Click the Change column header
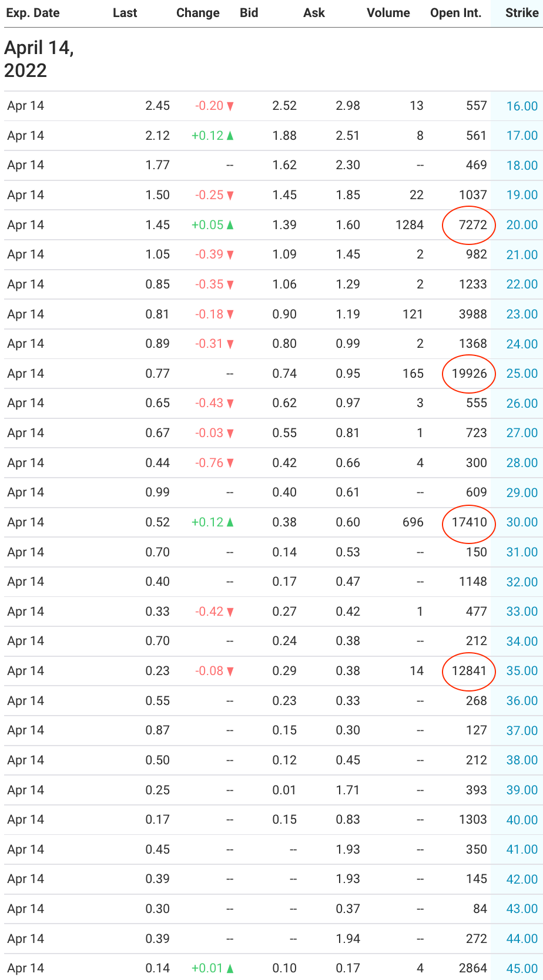The height and width of the screenshot is (980, 543). point(198,13)
